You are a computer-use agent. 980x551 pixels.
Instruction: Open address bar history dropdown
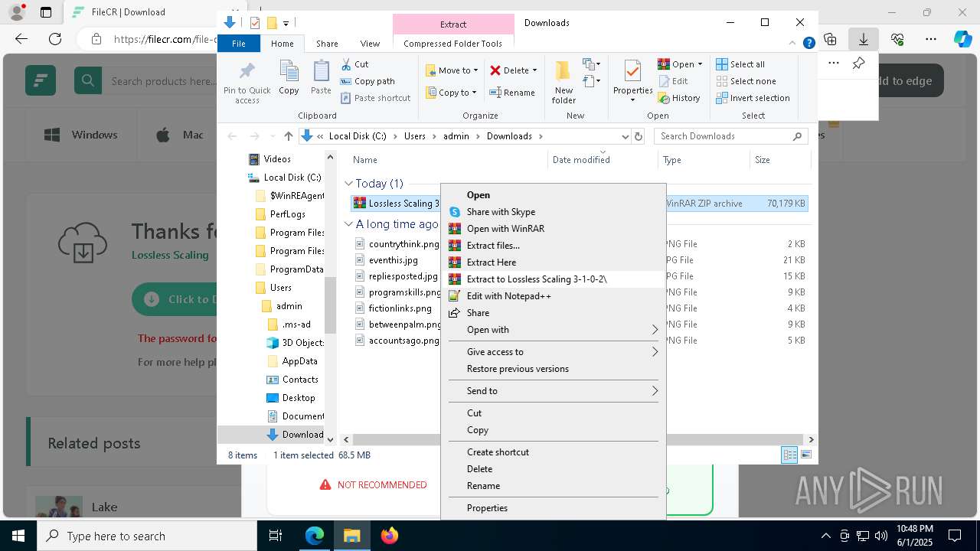(626, 136)
